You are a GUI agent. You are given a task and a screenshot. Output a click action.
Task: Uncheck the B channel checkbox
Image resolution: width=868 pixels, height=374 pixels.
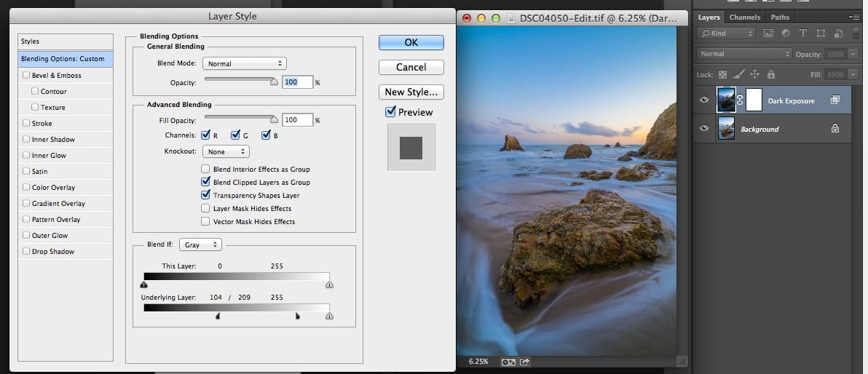click(266, 135)
